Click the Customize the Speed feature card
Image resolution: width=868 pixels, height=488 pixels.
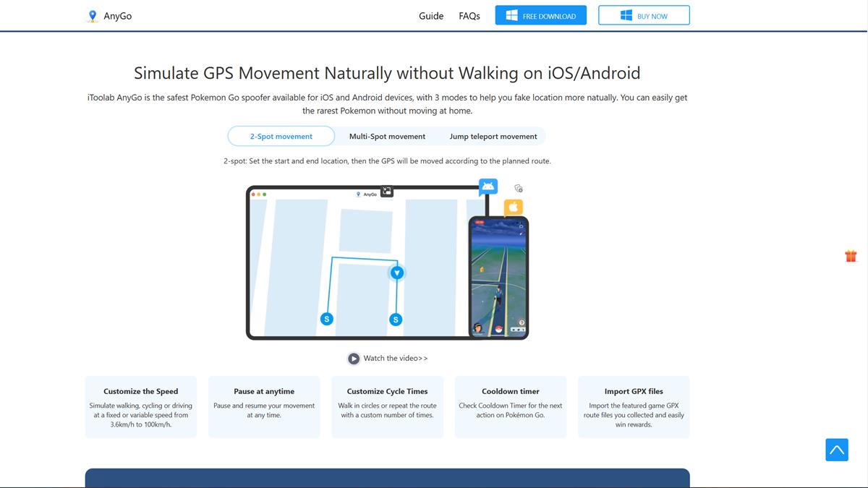[x=141, y=407]
